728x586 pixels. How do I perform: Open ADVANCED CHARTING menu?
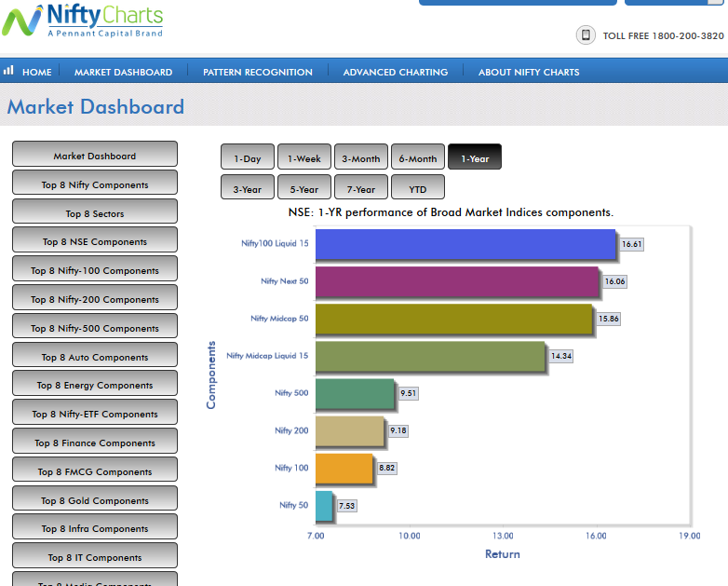point(396,72)
